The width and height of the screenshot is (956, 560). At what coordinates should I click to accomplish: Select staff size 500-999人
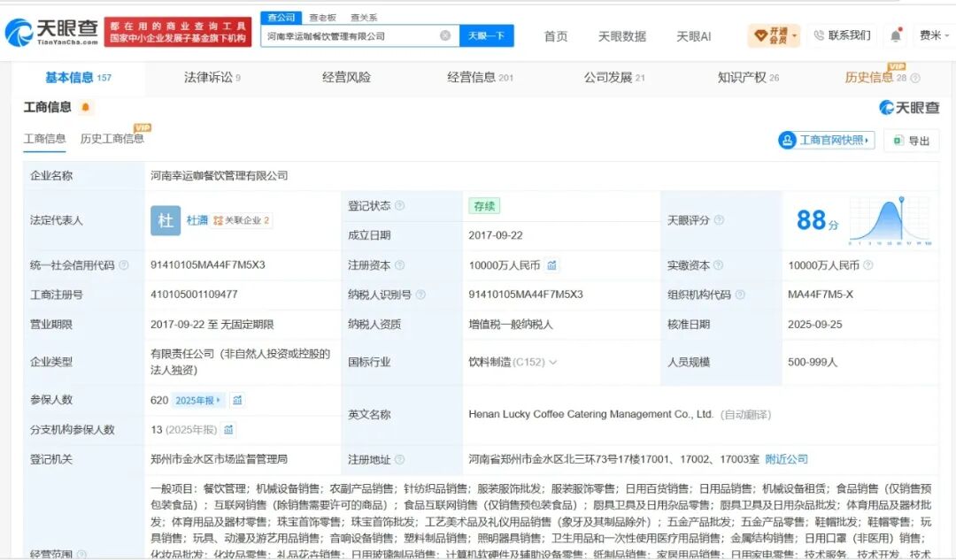812,362
